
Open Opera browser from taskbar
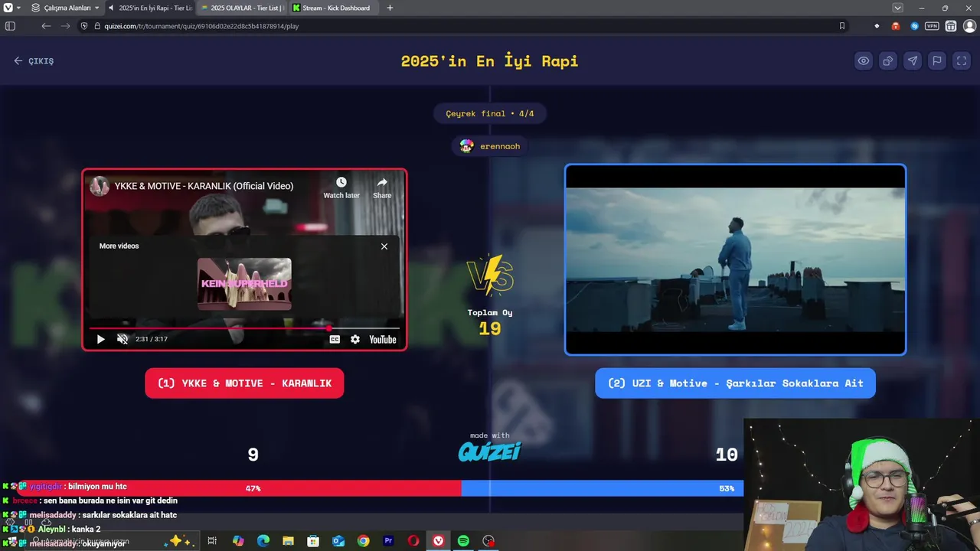(x=413, y=541)
